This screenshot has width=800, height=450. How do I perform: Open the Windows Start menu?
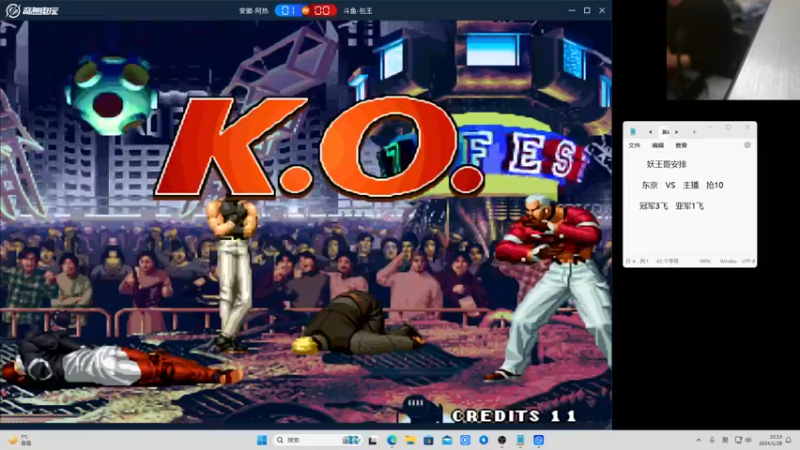(262, 440)
